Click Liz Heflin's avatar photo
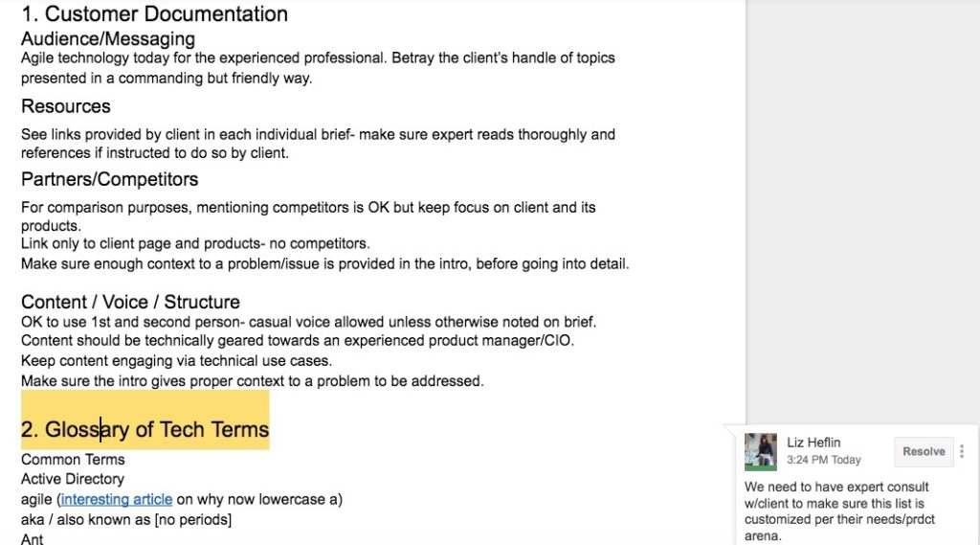This screenshot has height=545, width=980. (760, 452)
